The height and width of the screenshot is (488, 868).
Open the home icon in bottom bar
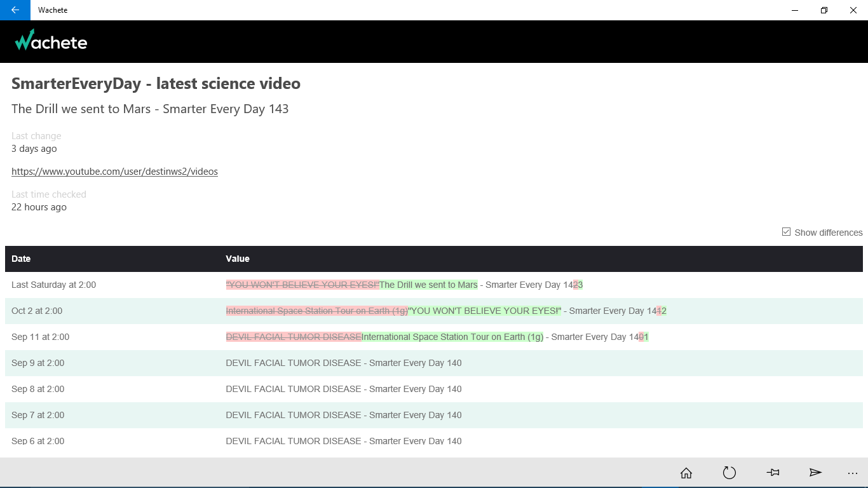pyautogui.click(x=686, y=473)
